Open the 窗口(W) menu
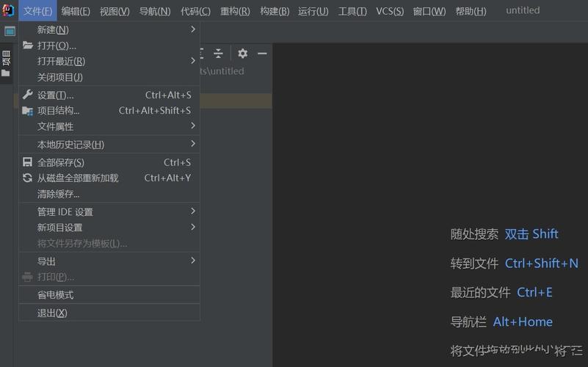588x367 pixels. tap(429, 11)
